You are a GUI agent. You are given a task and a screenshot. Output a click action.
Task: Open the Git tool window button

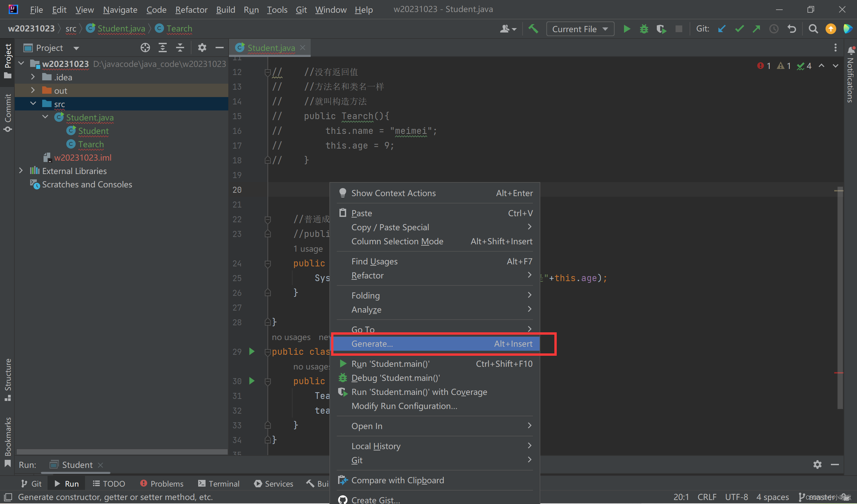[x=31, y=484]
